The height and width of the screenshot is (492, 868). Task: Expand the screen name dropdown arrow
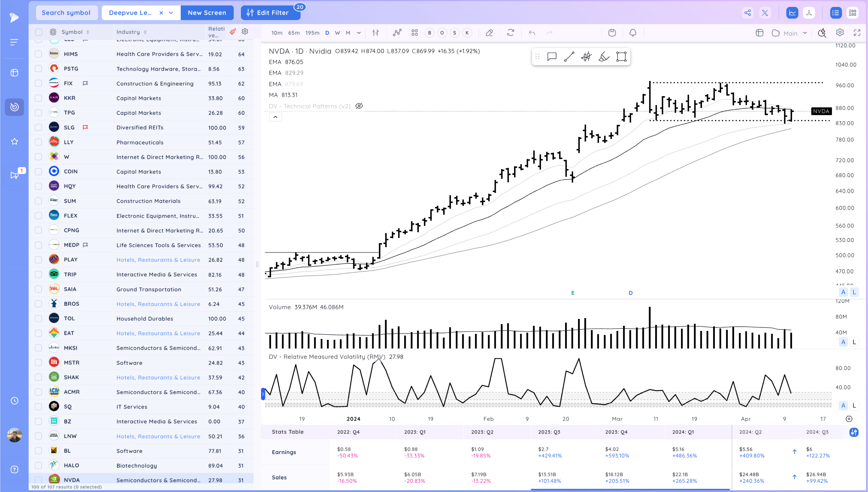tap(171, 13)
